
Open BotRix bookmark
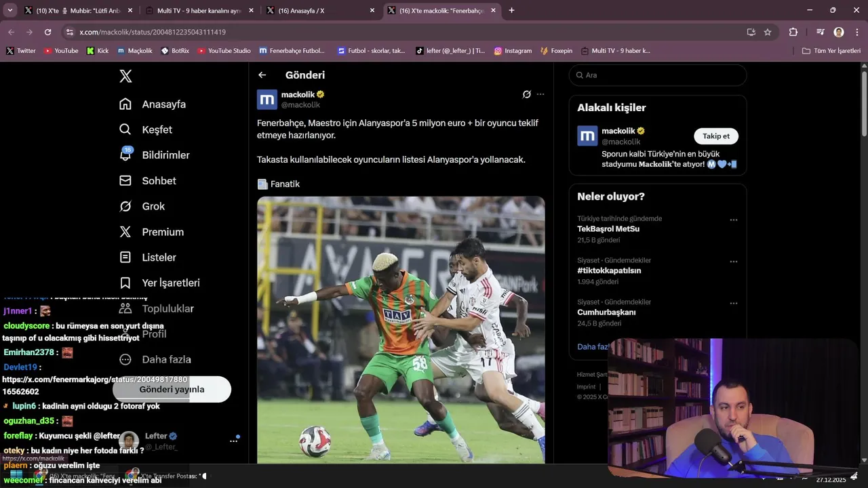pos(175,51)
